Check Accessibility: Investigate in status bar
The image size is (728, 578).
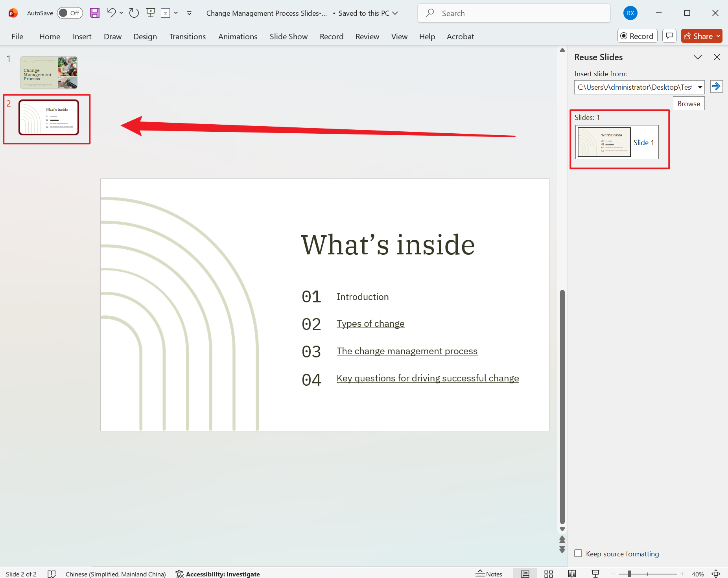coord(217,574)
